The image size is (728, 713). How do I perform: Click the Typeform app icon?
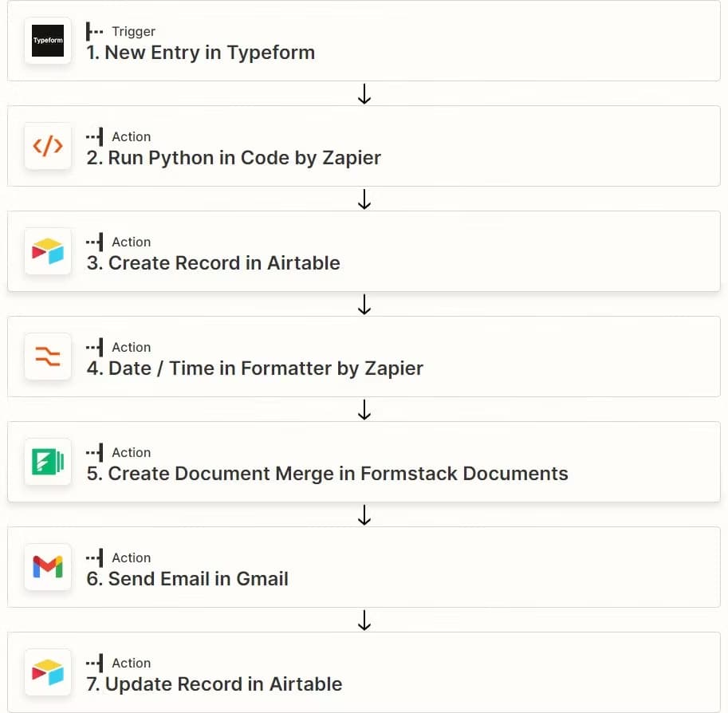pos(48,41)
